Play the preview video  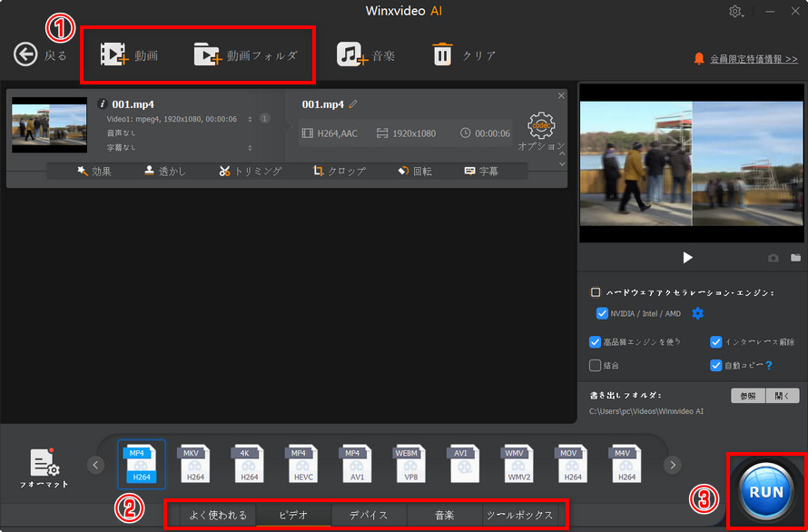687,258
